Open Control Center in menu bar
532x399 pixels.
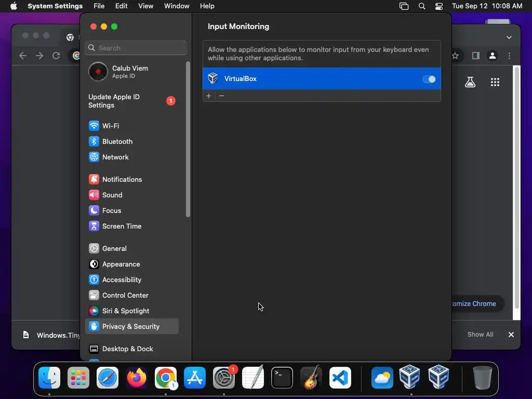click(439, 6)
